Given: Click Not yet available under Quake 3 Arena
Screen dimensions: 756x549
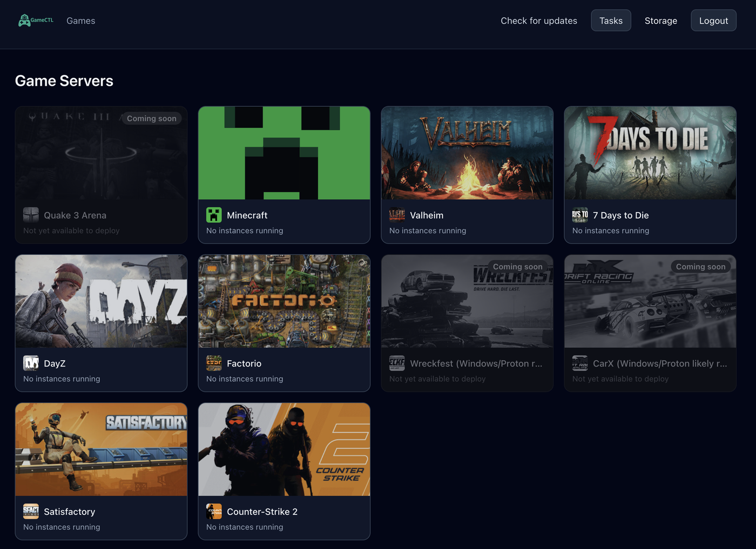Looking at the screenshot, I should (71, 231).
